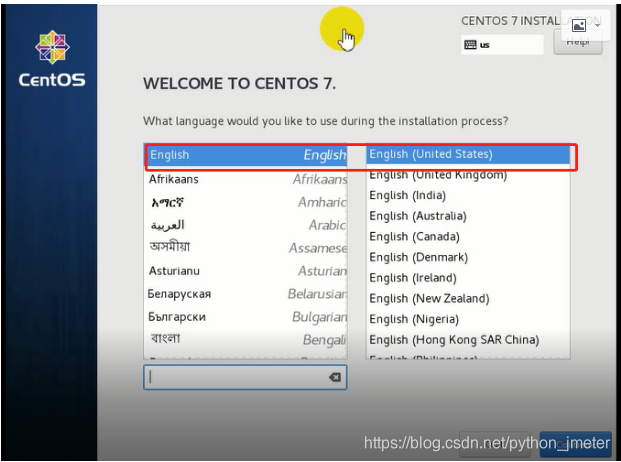Select English (Denmark) locale
The image size is (621, 462).
(x=468, y=257)
